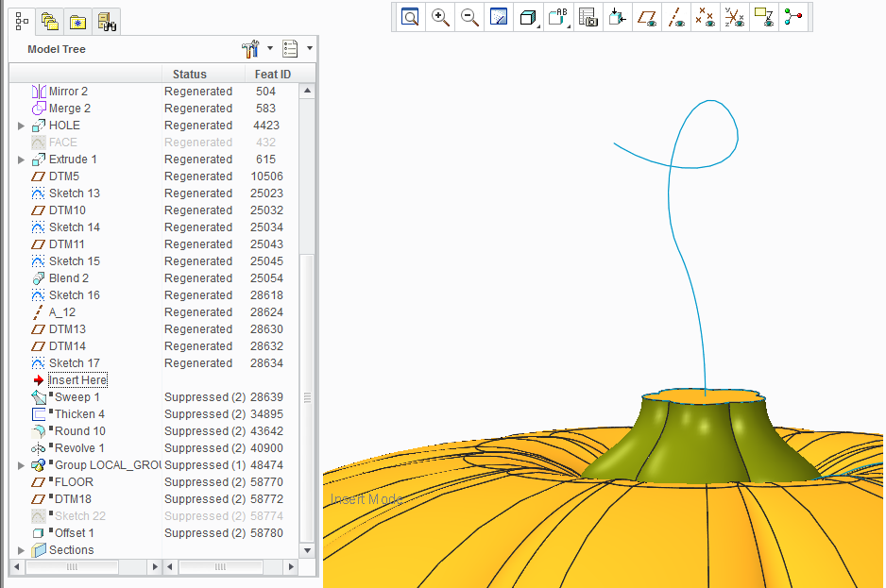Expand the Sections node
This screenshot has width=886, height=588.
point(21,550)
